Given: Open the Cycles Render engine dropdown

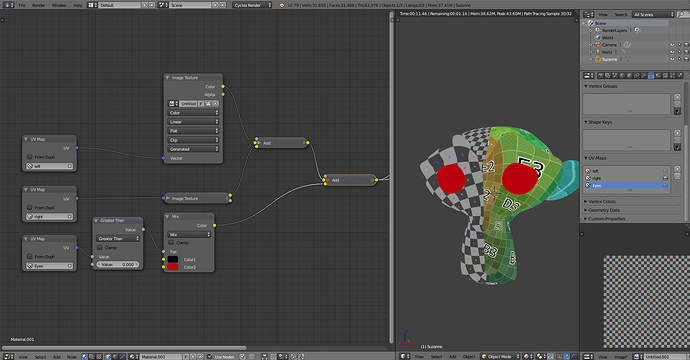Looking at the screenshot, I should [252, 5].
